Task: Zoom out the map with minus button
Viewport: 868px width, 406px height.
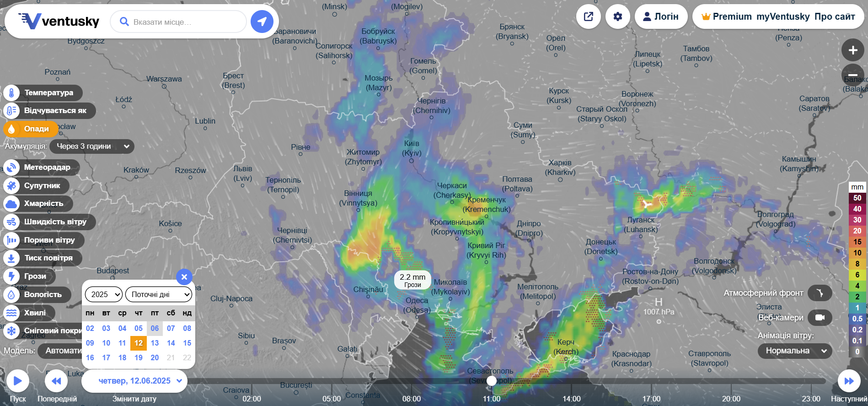Action: point(852,75)
